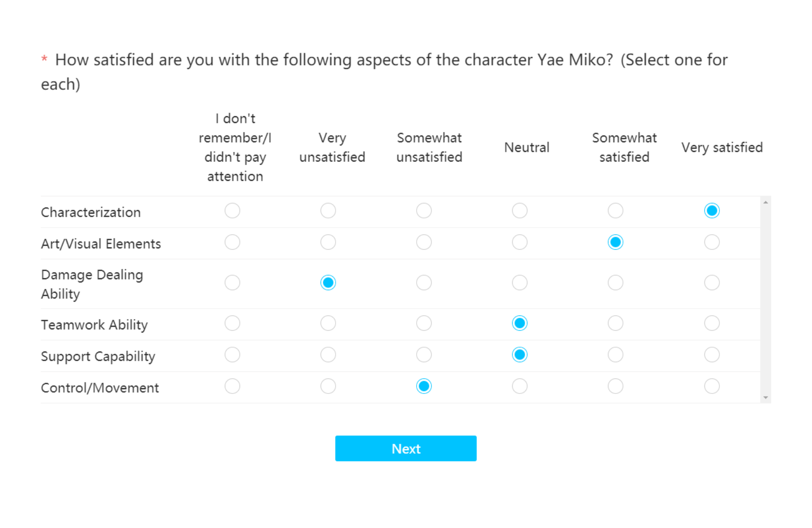The height and width of the screenshot is (528, 812).
Task: Rate Control/Movement as Neutral
Action: click(x=519, y=386)
